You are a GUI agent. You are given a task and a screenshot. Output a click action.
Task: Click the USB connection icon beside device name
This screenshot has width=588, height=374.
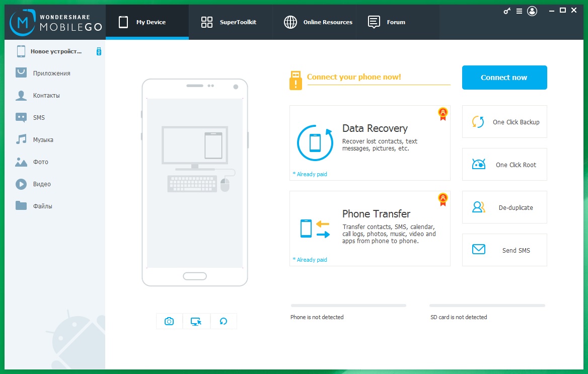coord(99,51)
